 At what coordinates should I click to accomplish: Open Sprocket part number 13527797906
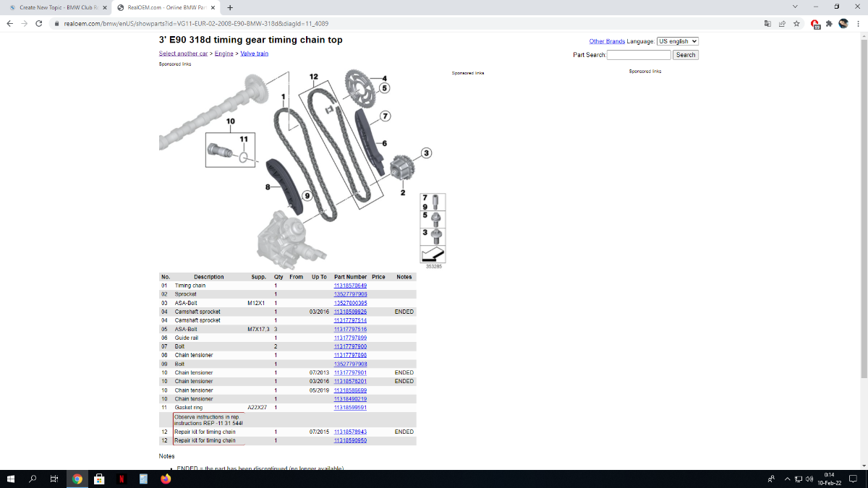[x=350, y=294]
